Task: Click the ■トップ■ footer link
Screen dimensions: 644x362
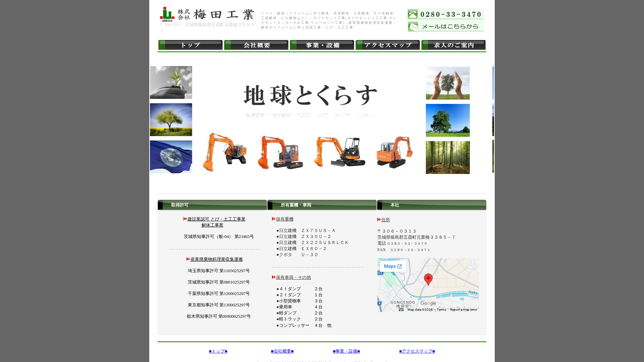Action: (218, 351)
